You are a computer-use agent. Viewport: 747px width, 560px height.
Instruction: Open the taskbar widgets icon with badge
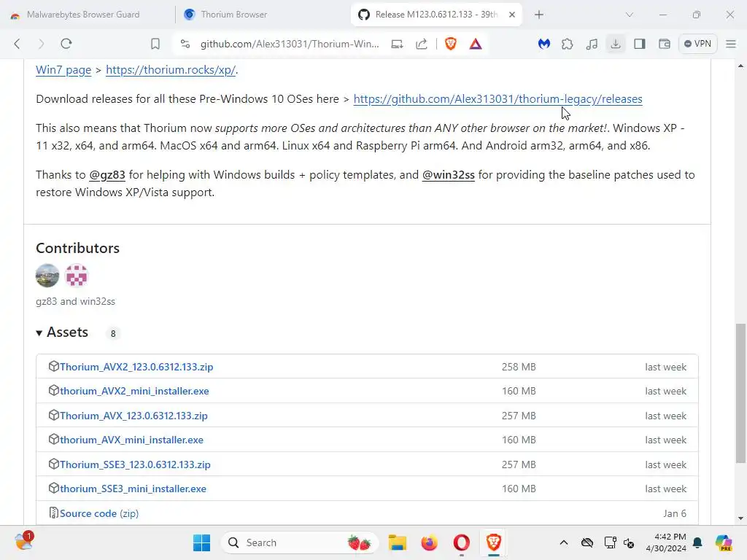click(x=23, y=542)
